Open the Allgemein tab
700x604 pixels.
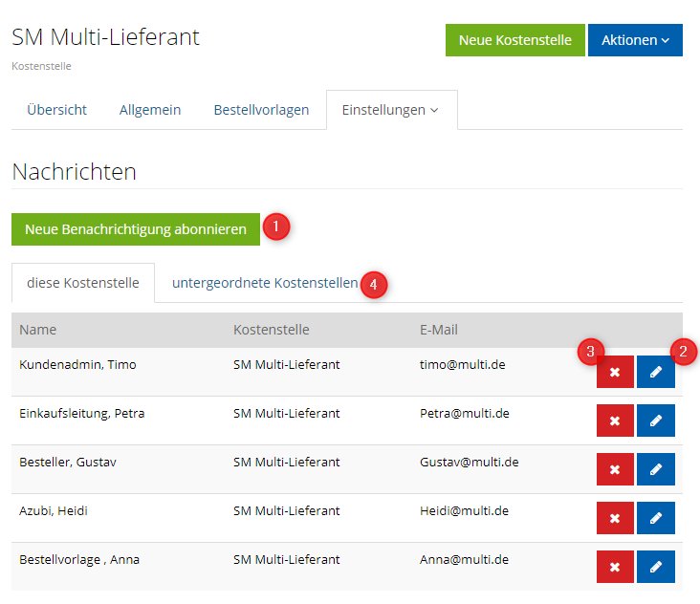coord(150,110)
